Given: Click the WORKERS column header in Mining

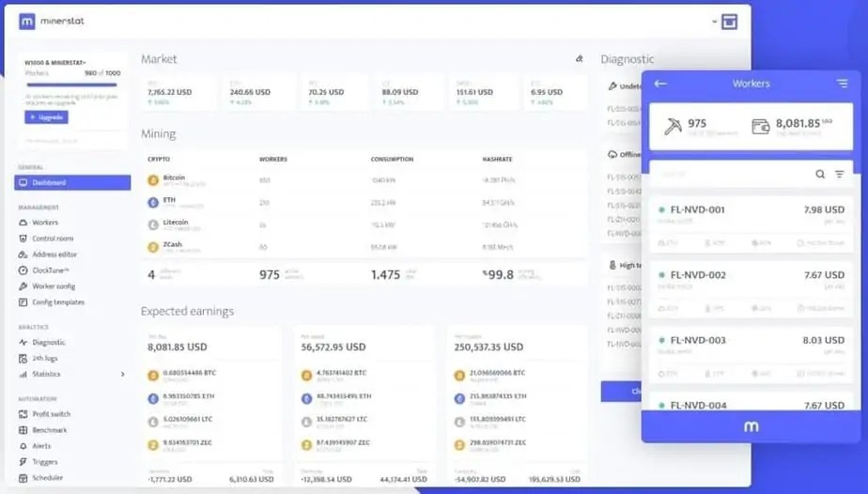Looking at the screenshot, I should 273,160.
